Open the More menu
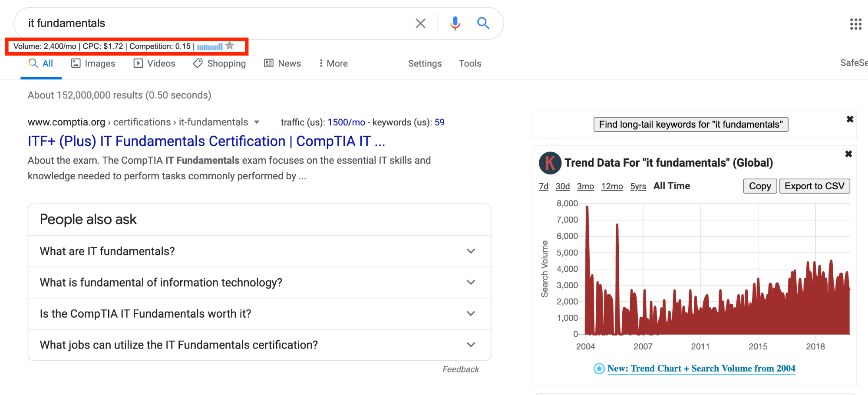Viewport: 868px width, 395px height. pos(333,63)
